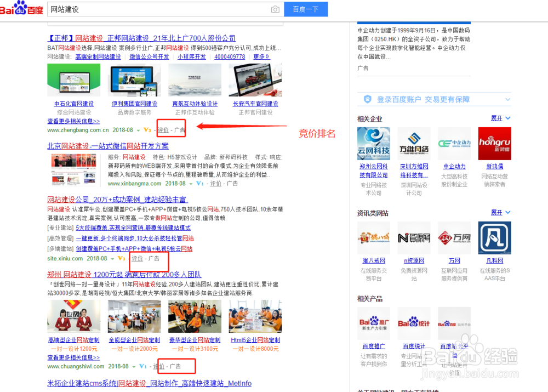
Task: Click 查看更多相关信息 under 郑州 result
Action: (x=73, y=357)
